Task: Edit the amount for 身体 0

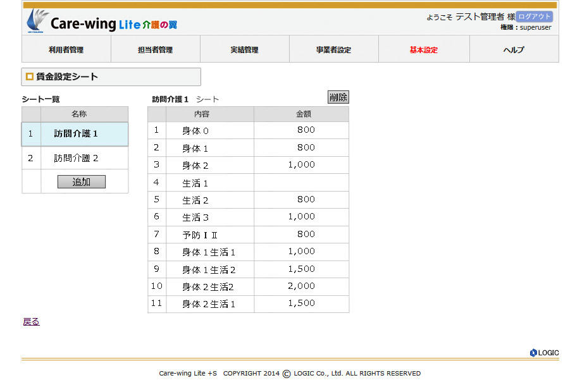Action: coord(301,130)
